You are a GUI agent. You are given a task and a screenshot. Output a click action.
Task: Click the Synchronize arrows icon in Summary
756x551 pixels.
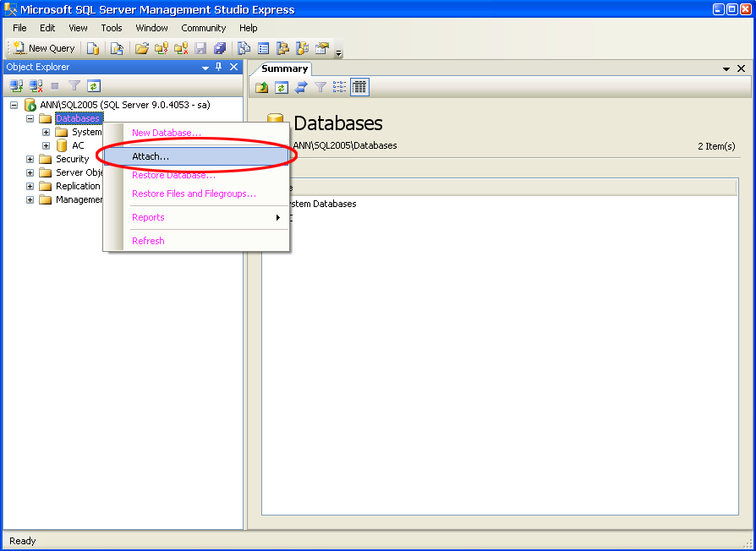pyautogui.click(x=301, y=87)
